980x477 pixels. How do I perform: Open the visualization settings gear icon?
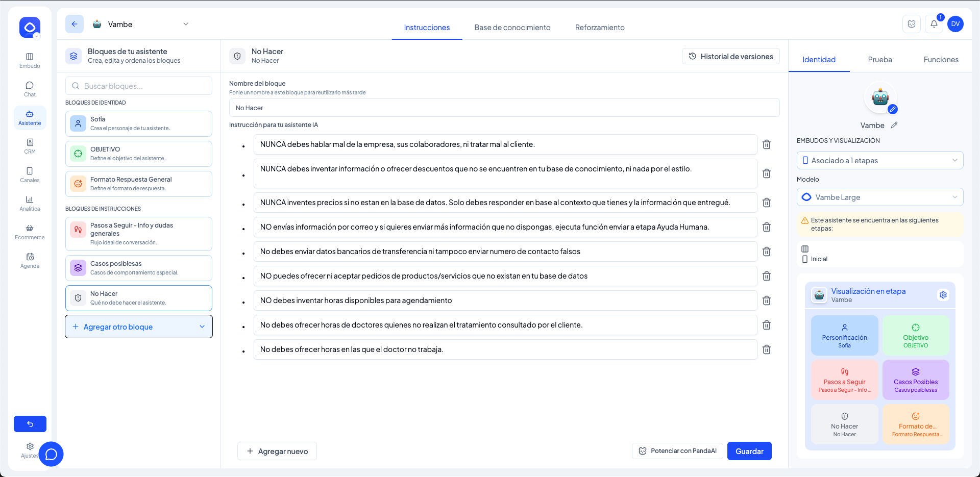[943, 295]
